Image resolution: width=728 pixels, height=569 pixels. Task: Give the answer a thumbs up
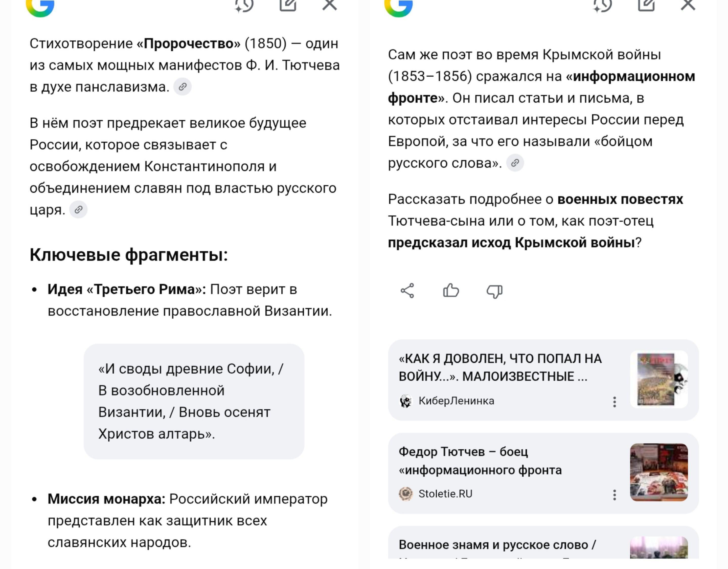[451, 291]
